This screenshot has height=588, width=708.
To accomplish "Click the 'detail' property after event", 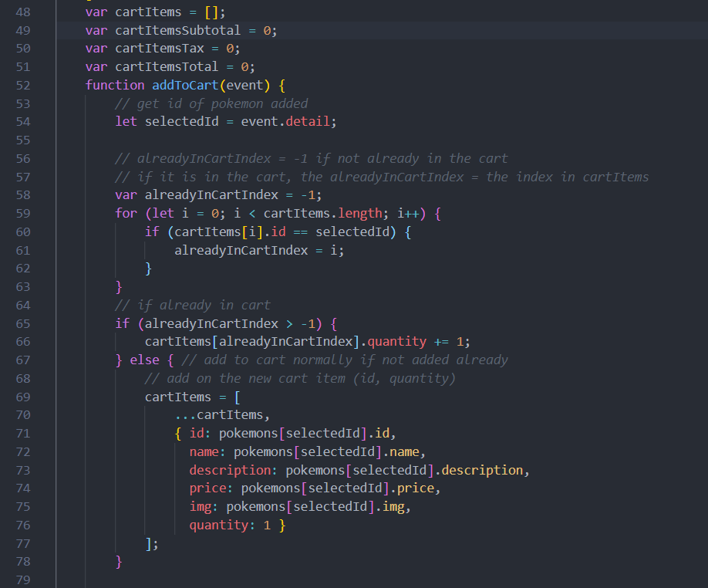I will point(312,121).
